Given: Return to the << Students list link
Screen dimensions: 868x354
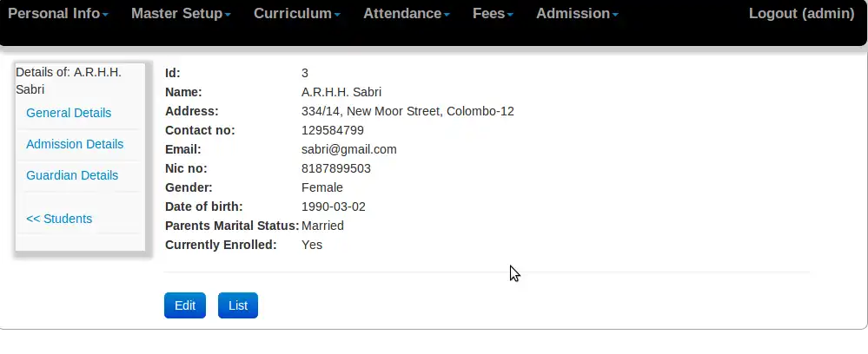Looking at the screenshot, I should coord(59,219).
